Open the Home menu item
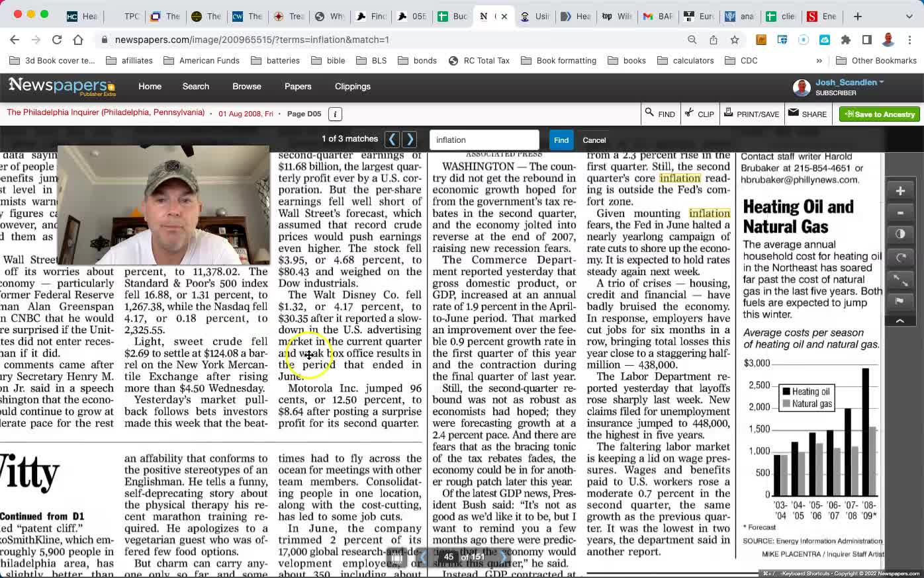Screen dimensions: 924x578 [x=150, y=87]
